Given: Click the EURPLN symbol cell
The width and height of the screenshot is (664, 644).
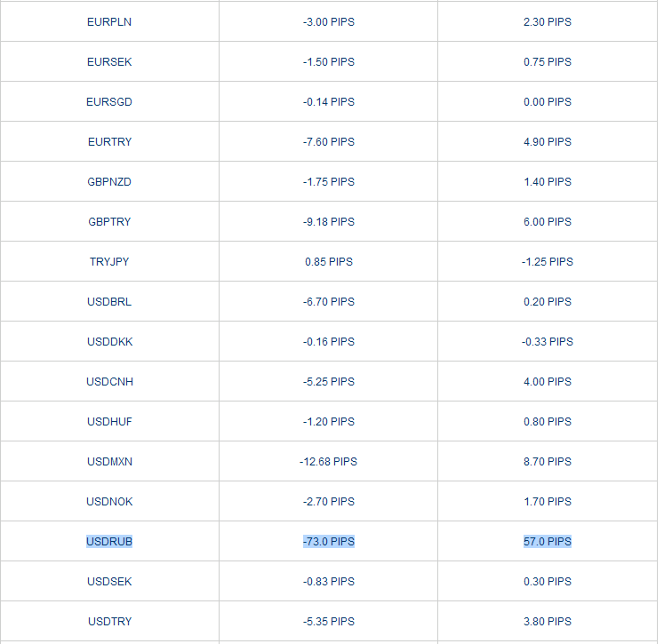Looking at the screenshot, I should pyautogui.click(x=109, y=21).
